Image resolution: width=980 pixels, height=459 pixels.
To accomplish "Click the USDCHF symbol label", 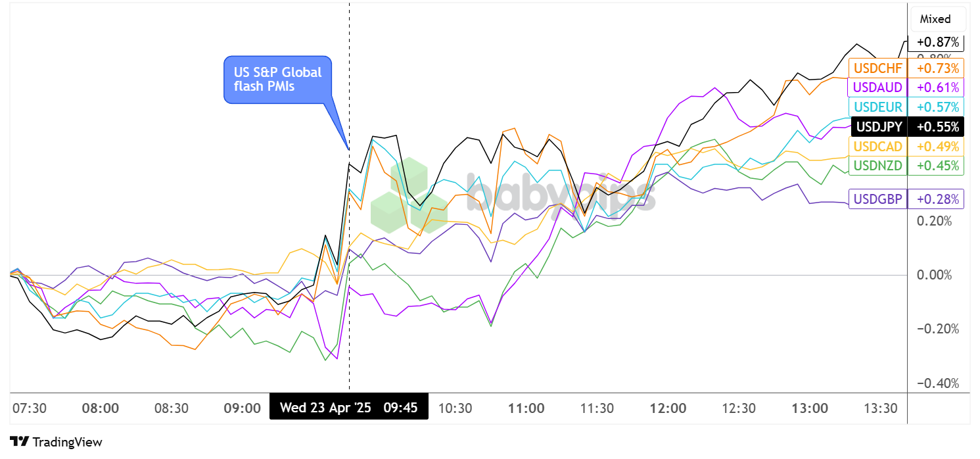I will 877,68.
